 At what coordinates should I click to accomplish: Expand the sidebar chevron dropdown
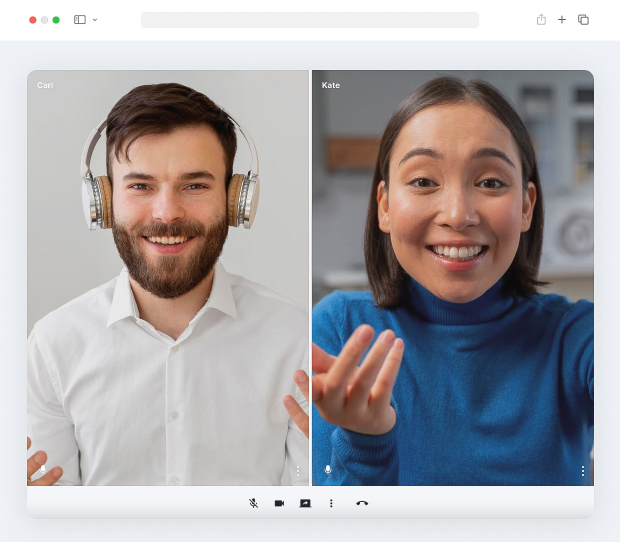point(95,20)
